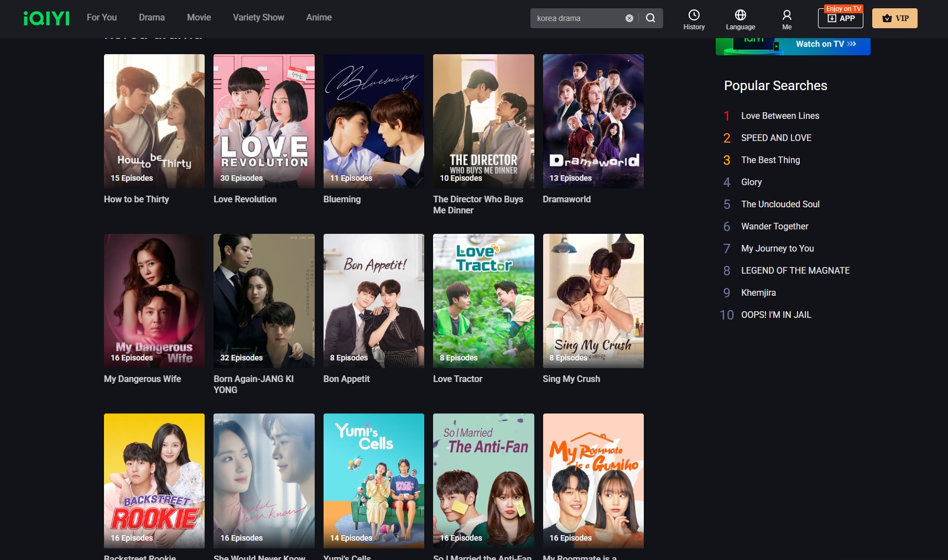Clear the "korea drama" search text

(628, 18)
